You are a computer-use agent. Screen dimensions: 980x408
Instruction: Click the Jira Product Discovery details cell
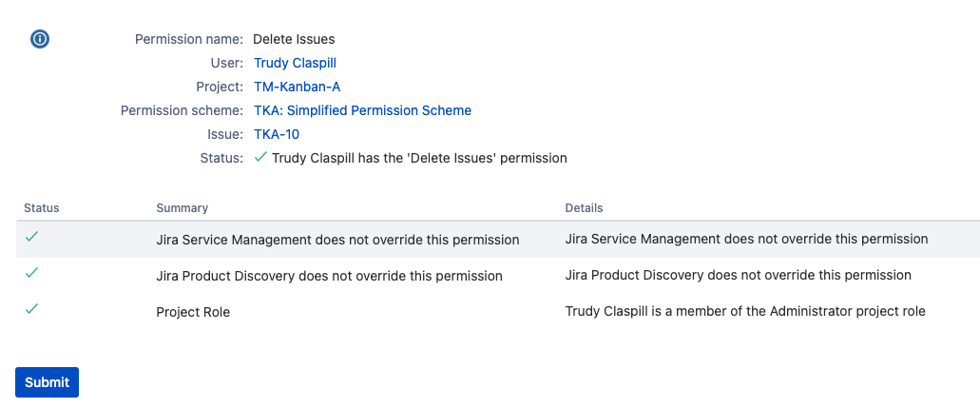pos(738,275)
